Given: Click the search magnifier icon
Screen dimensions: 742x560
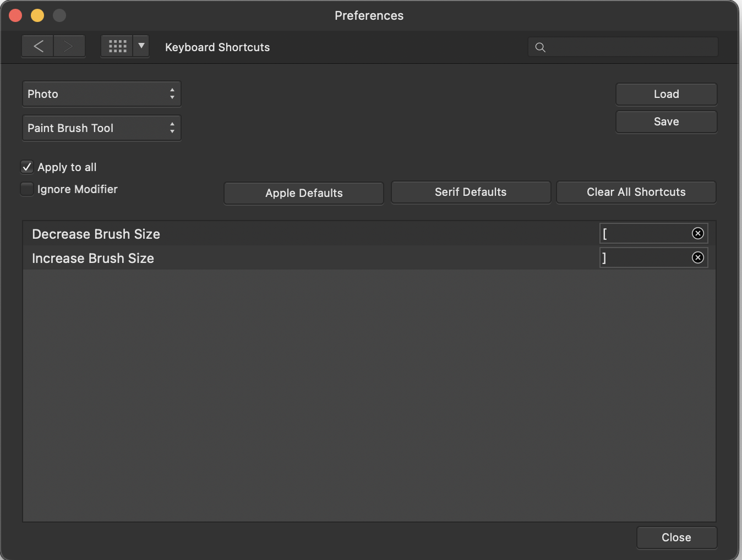Looking at the screenshot, I should (x=540, y=47).
